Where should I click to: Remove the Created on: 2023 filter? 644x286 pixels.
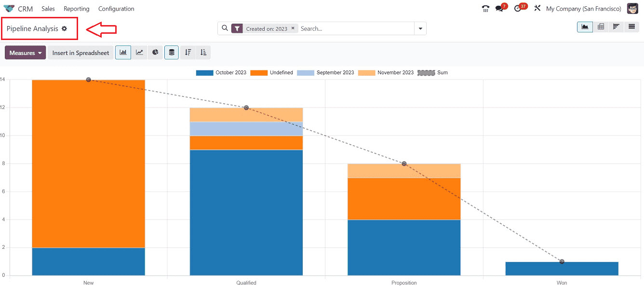click(x=293, y=28)
